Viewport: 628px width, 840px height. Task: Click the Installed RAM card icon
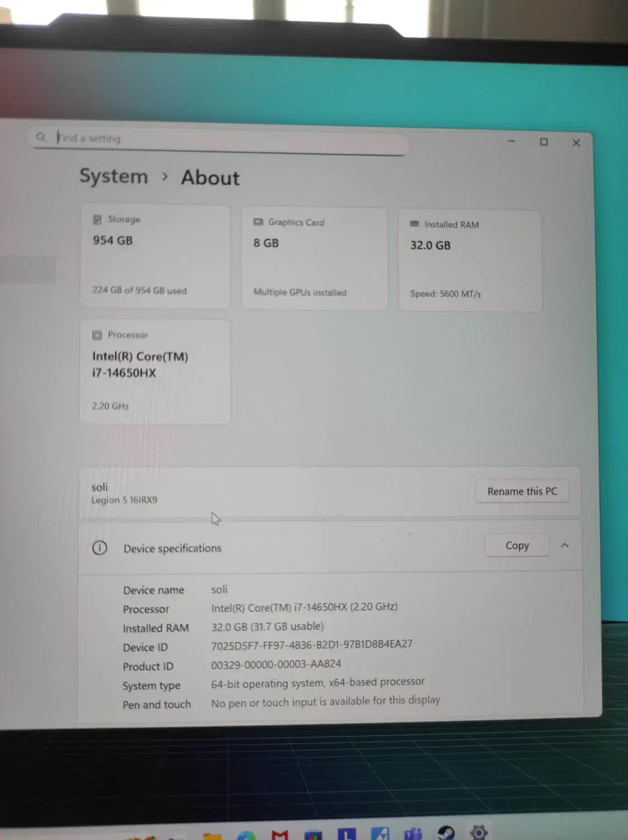pyautogui.click(x=414, y=224)
